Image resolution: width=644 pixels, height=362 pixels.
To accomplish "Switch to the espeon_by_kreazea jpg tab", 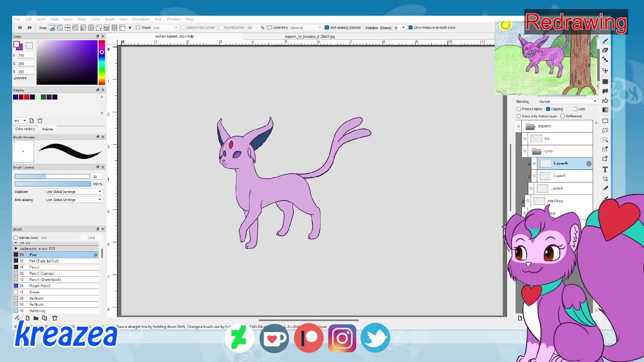I will [310, 37].
